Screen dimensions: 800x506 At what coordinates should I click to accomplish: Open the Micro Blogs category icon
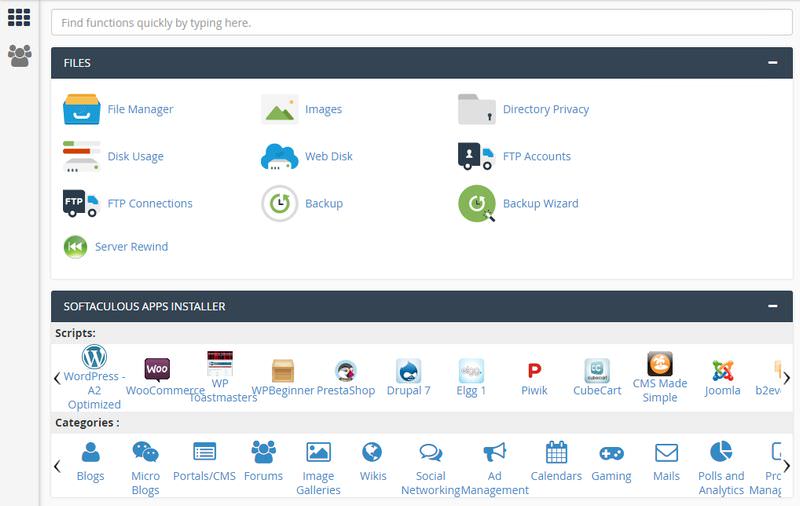click(145, 452)
